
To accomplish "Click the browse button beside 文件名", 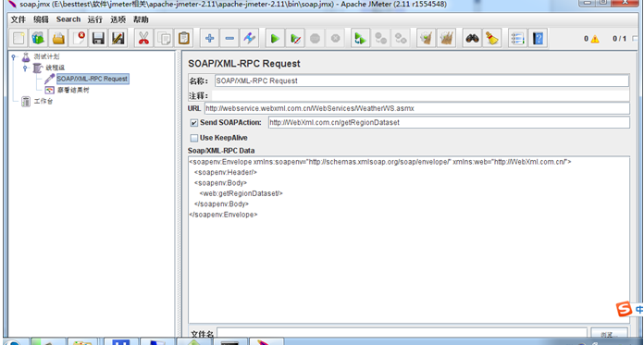I will click(609, 334).
